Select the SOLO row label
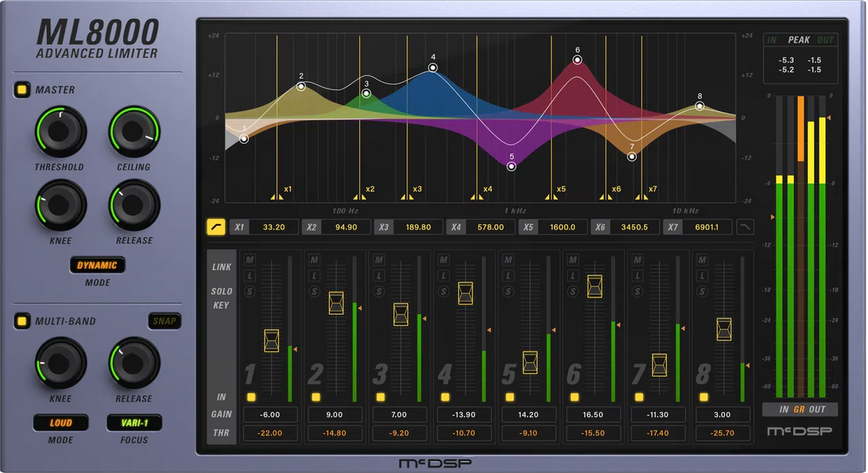Screen dimensions: 868x473 point(221,290)
